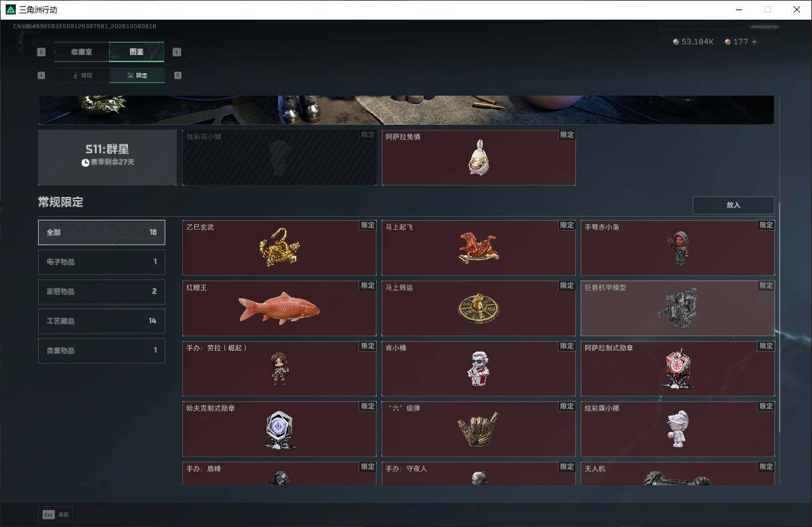Filter by 全部 category
Viewport: 812px width, 527px height.
point(101,232)
